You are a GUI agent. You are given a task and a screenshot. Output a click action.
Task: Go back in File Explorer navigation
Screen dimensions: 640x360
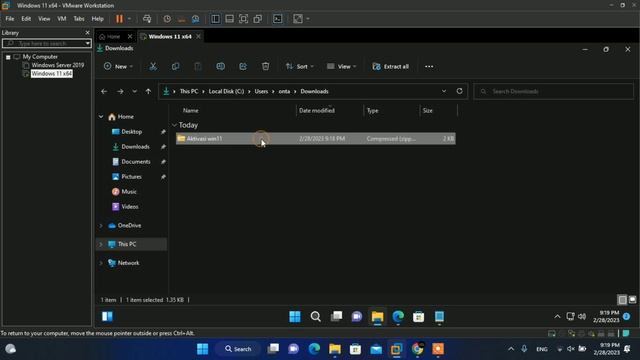104,91
